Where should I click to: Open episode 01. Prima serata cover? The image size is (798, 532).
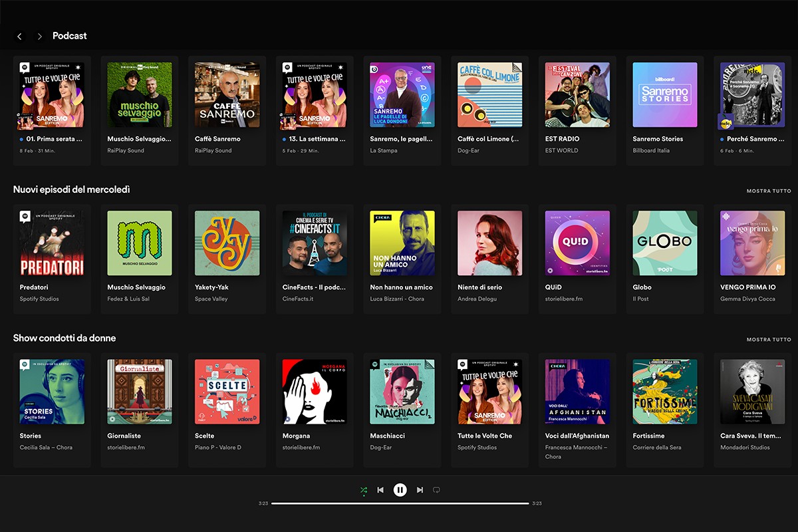[x=52, y=94]
